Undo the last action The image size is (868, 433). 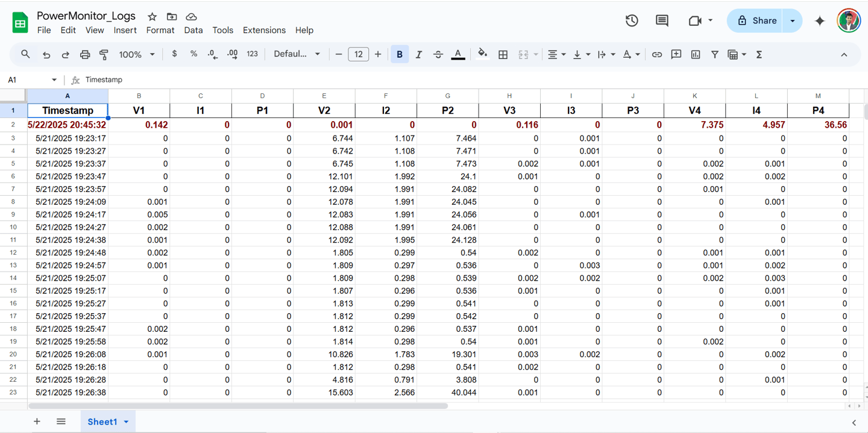tap(46, 54)
